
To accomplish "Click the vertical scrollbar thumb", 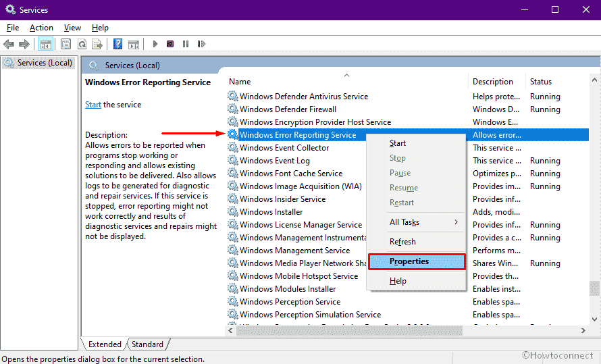I will click(x=594, y=288).
